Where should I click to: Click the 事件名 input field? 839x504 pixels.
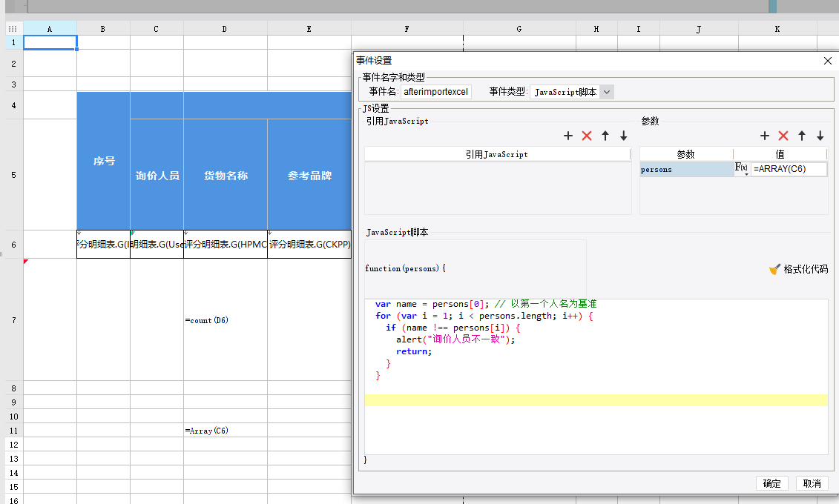click(x=436, y=92)
